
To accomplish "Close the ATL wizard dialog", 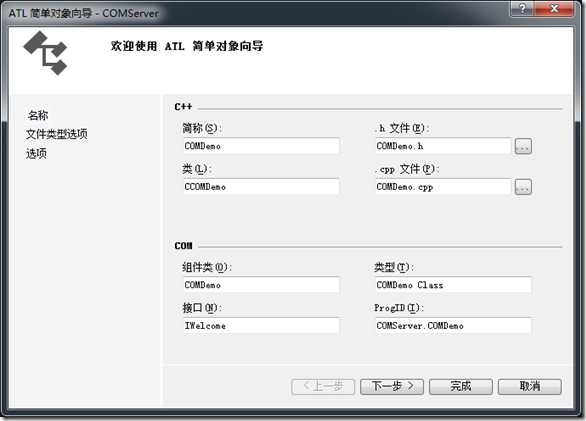I will pyautogui.click(x=554, y=8).
